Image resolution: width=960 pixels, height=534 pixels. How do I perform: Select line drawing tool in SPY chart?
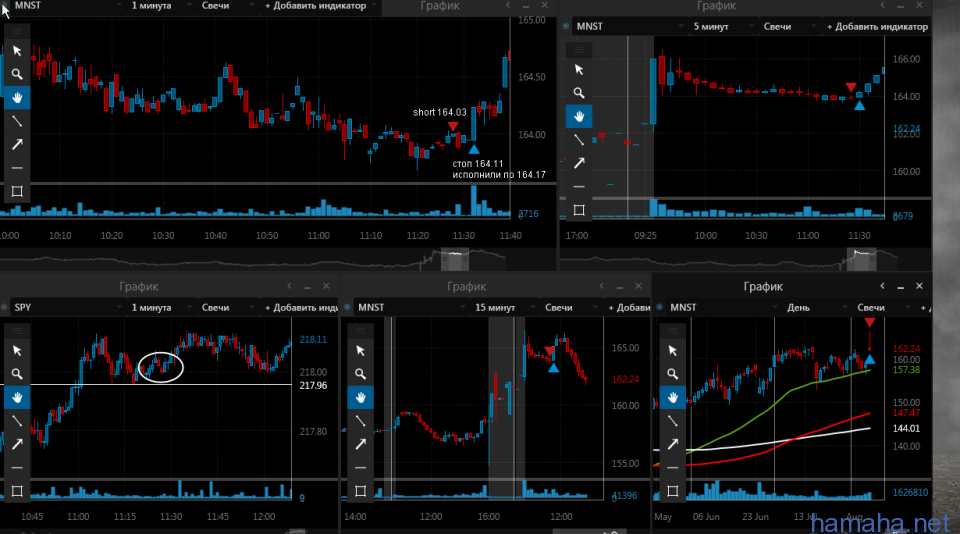click(x=17, y=421)
